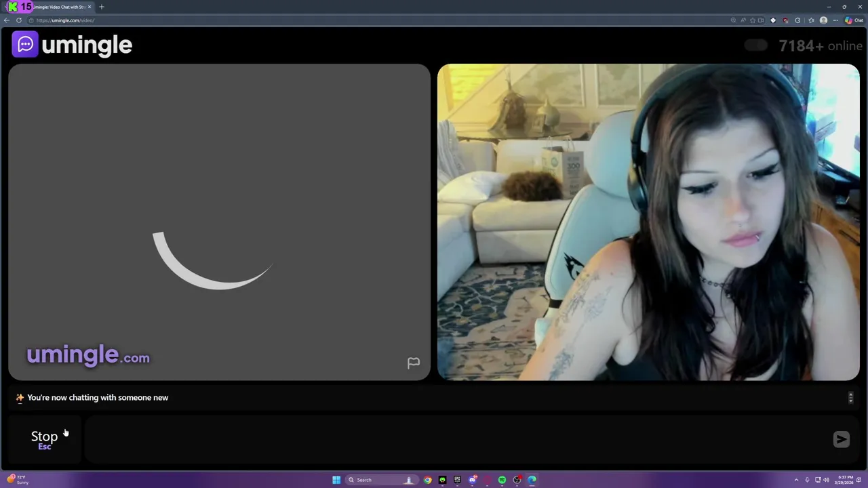The width and height of the screenshot is (868, 488).
Task: Open the Windows Start menu
Action: point(336,480)
